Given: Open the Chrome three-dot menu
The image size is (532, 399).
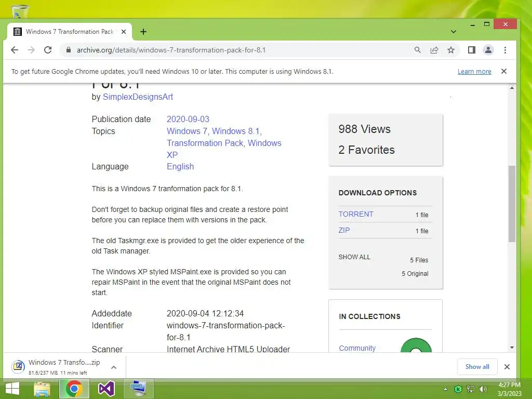Looking at the screenshot, I should pyautogui.click(x=505, y=50).
